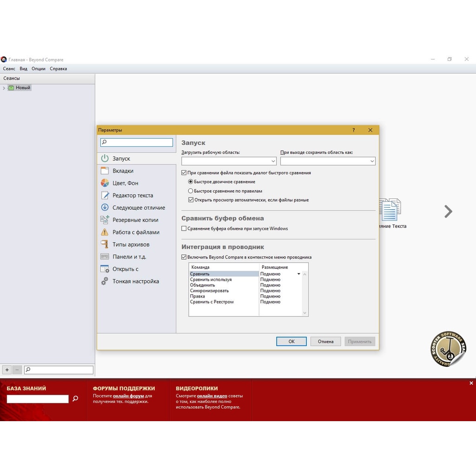Viewport: 476px width, 476px height.
Task: Select Быстрое сравнение по правилам radio button
Action: coord(191,191)
